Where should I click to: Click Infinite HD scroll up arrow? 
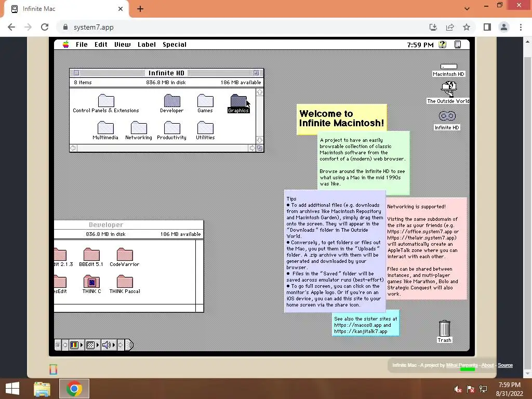[x=260, y=92]
